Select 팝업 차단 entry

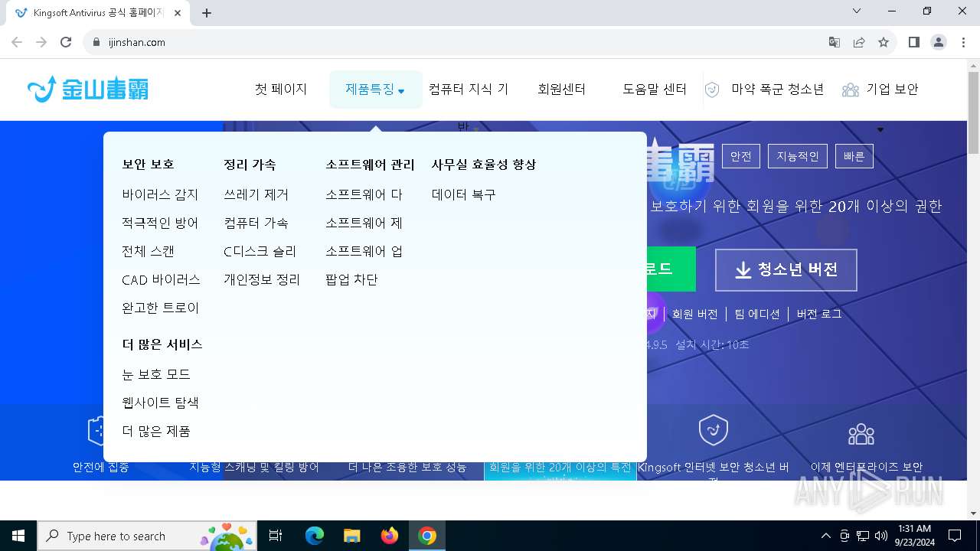click(x=351, y=279)
